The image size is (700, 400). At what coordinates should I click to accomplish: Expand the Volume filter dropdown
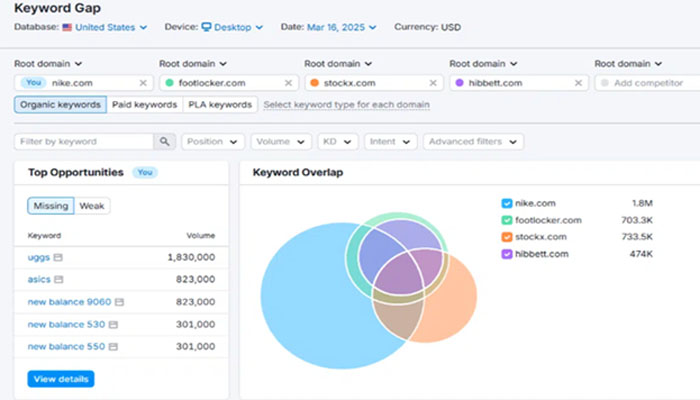click(x=280, y=142)
